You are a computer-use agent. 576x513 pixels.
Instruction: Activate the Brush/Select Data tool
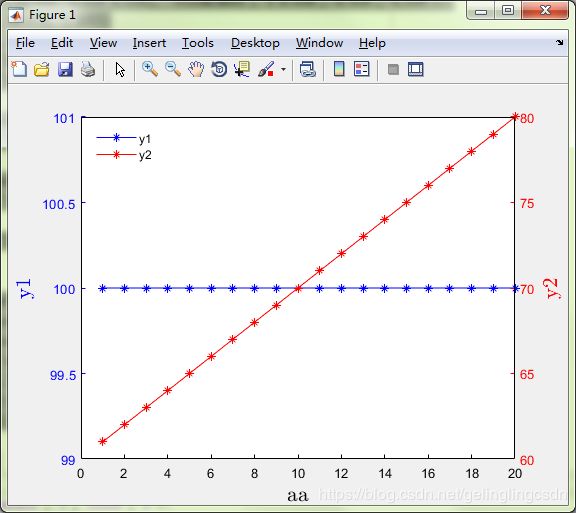pyautogui.click(x=266, y=69)
